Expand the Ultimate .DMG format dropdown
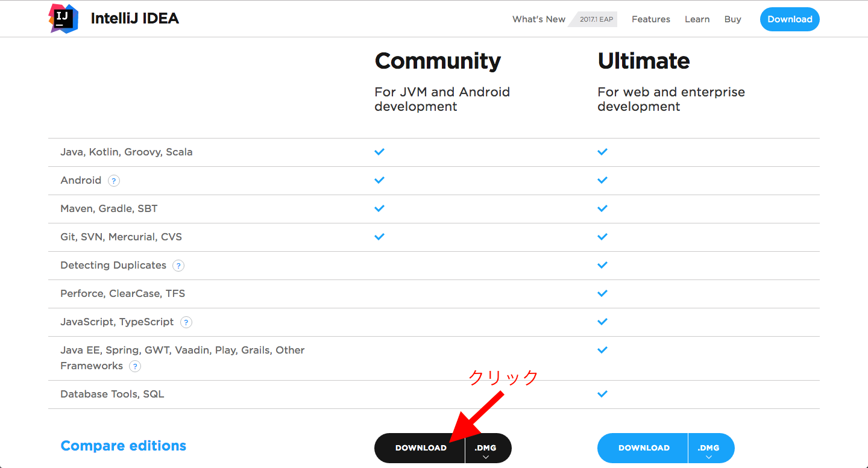 pos(711,448)
